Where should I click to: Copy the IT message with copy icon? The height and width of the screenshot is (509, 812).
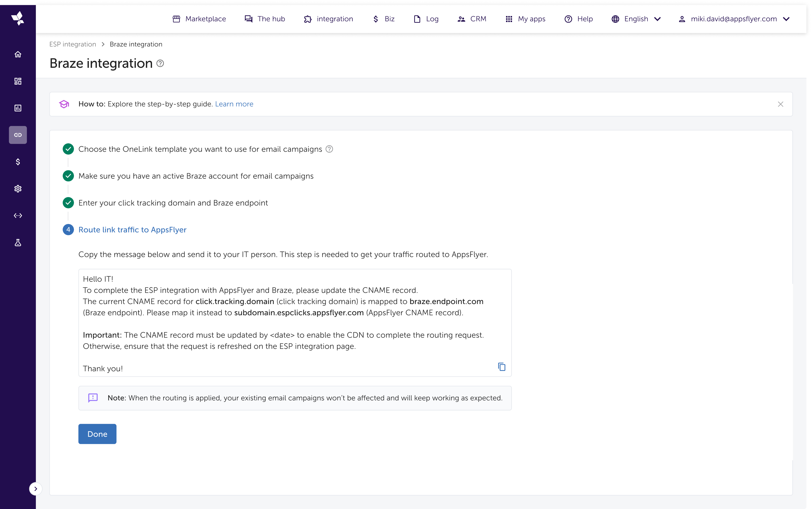[502, 367]
